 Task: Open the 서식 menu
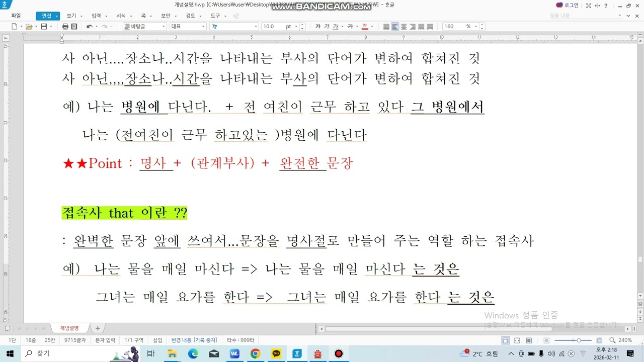[x=123, y=16]
